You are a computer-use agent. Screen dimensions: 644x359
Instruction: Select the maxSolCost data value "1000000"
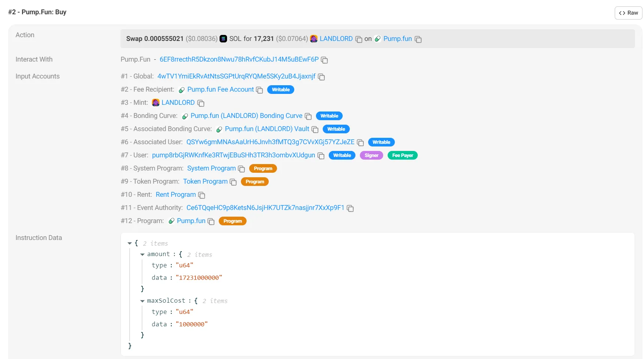click(x=192, y=324)
